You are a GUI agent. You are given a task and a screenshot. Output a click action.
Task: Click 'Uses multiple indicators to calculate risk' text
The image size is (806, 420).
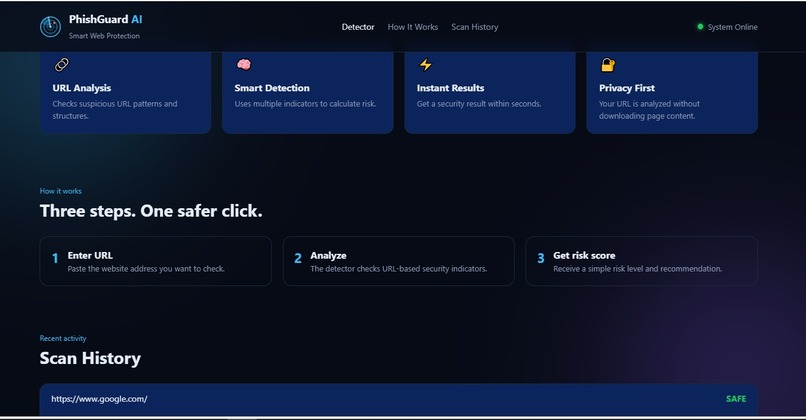click(305, 104)
